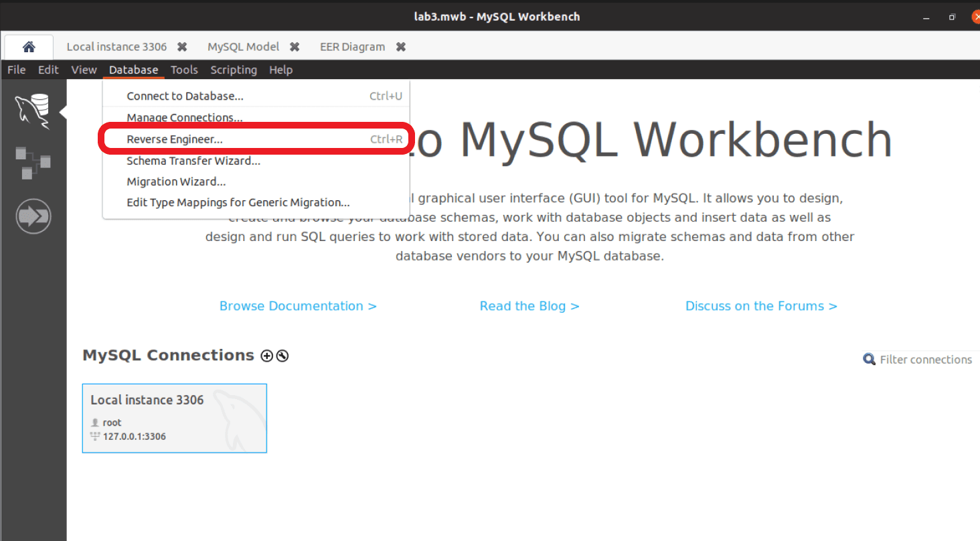Click the 127.0.0.1:3306 address text
The image size is (980, 541).
point(135,437)
